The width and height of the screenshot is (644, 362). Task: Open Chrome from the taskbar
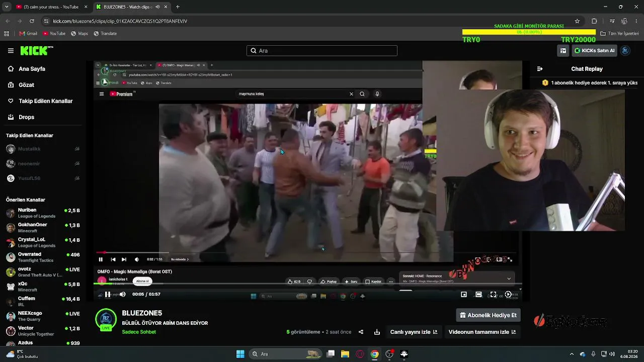(374, 354)
